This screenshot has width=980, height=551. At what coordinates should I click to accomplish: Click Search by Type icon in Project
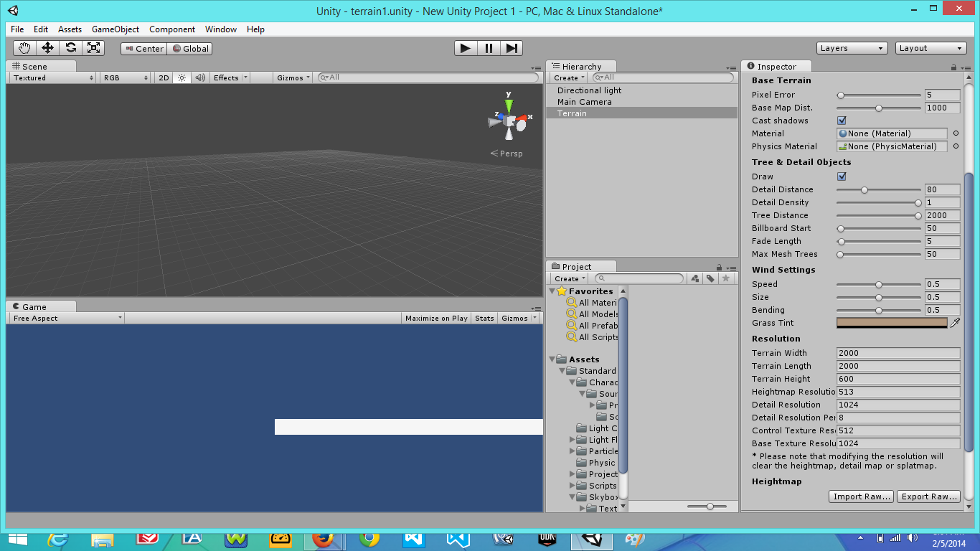(x=694, y=278)
